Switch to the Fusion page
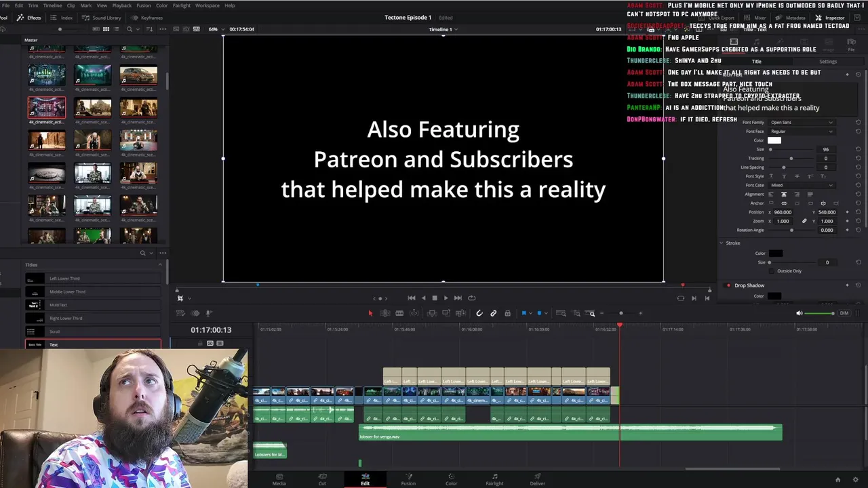868x488 pixels. 408,479
